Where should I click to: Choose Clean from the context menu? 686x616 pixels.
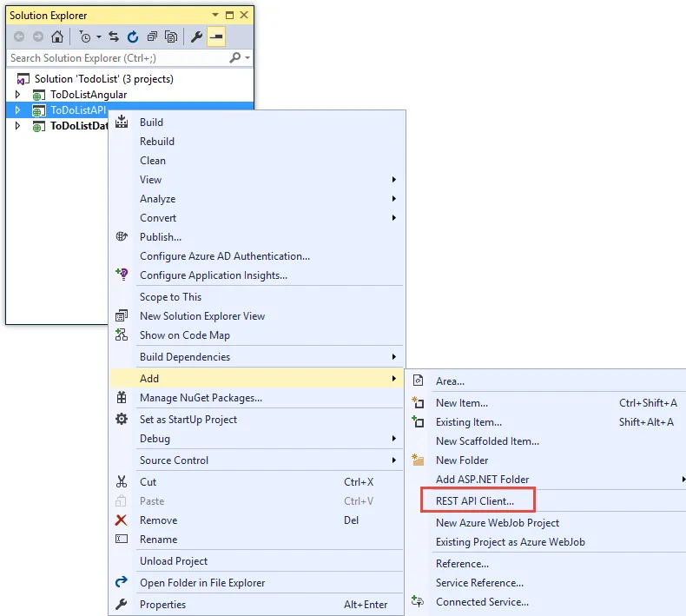coord(153,161)
